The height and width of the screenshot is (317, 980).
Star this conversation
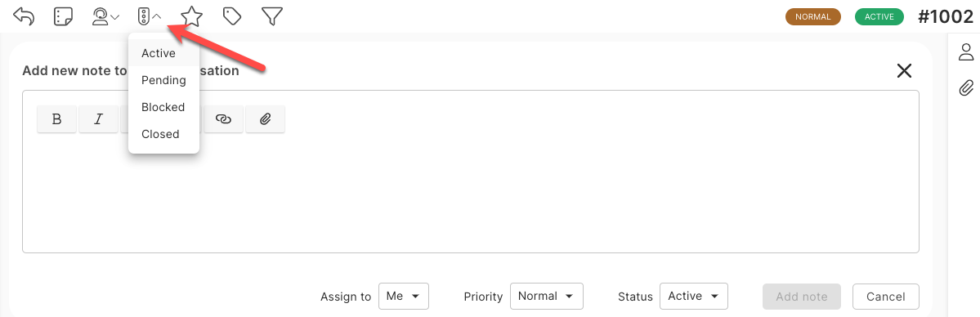tap(192, 16)
